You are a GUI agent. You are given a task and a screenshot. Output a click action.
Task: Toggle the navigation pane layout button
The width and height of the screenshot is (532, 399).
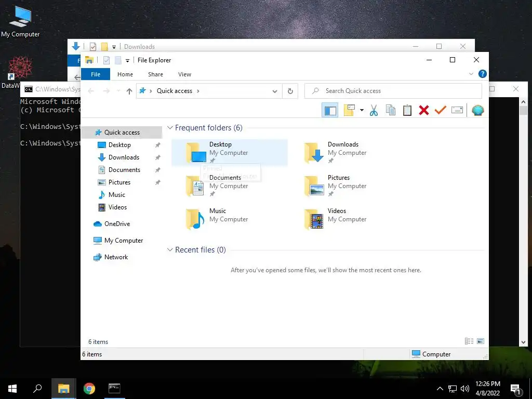coord(330,110)
